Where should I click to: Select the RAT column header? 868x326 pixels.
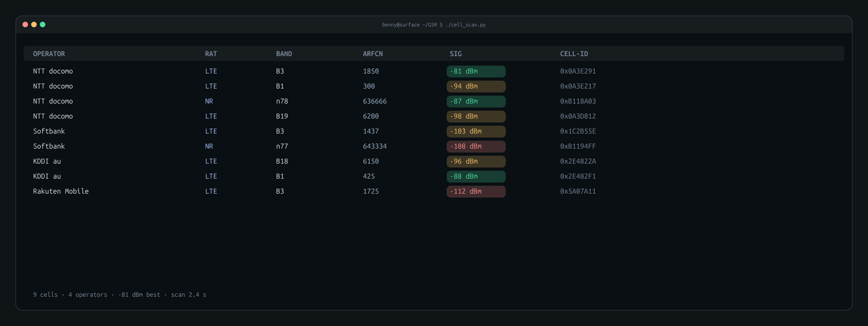point(211,54)
